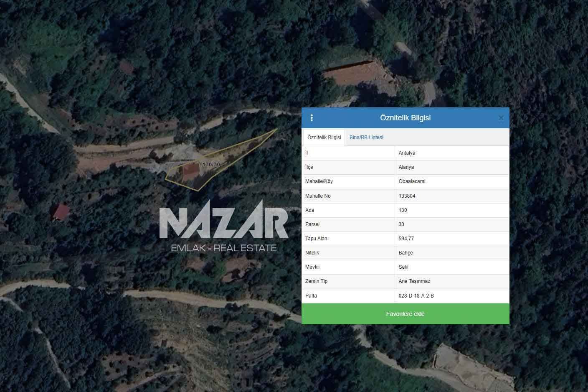Image resolution: width=588 pixels, height=392 pixels.
Task: Click the İlçe value Alanya
Action: tap(406, 167)
